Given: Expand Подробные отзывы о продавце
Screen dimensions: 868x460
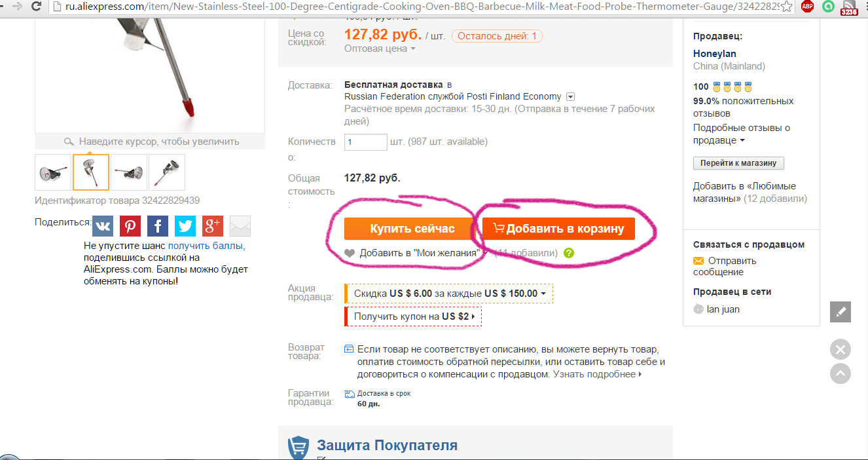Looking at the screenshot, I should point(742,134).
